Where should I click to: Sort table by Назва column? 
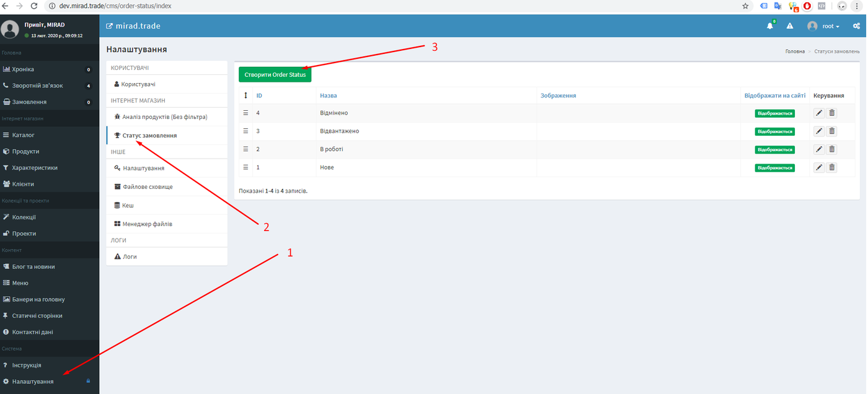[x=329, y=95]
